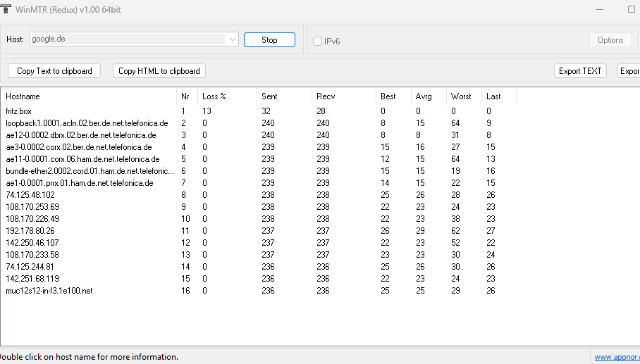This screenshot has height=364, width=640.
Task: Click the Host input field with google.de
Action: pos(128,39)
